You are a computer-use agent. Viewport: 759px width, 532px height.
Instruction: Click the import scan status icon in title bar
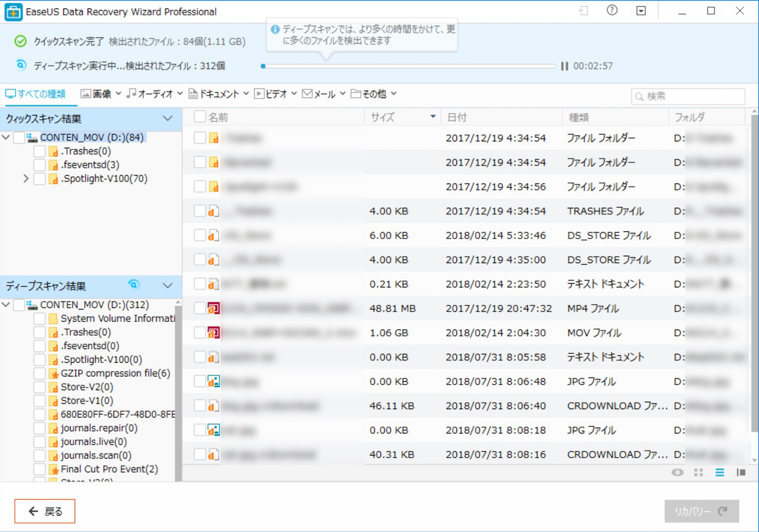[583, 11]
